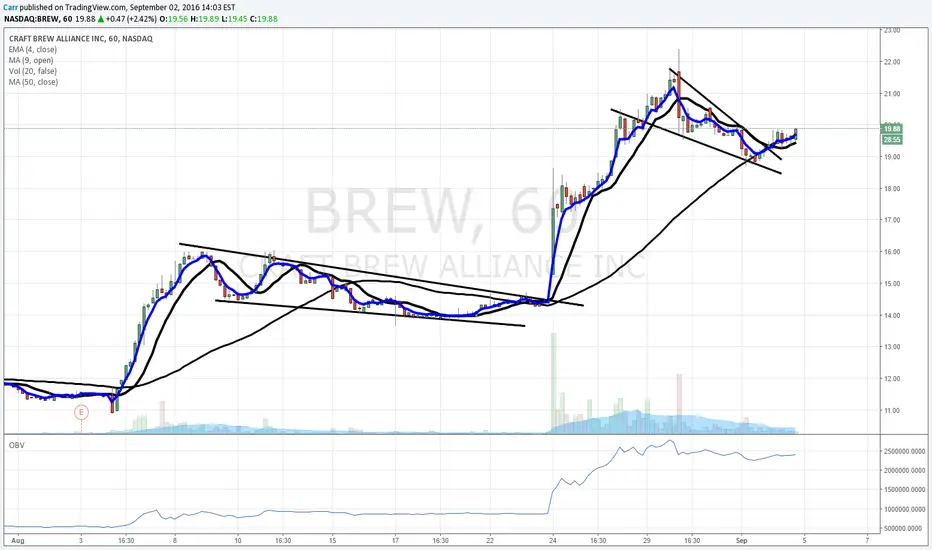Click the earnings 'E' marker on chart
The image size is (932, 550).
click(x=81, y=411)
